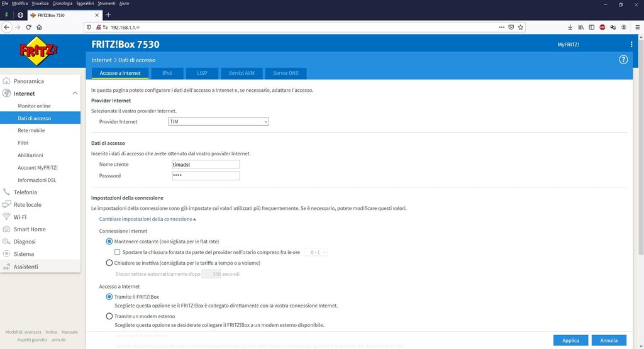Select Tramite un modem esterno radio option

pyautogui.click(x=109, y=316)
